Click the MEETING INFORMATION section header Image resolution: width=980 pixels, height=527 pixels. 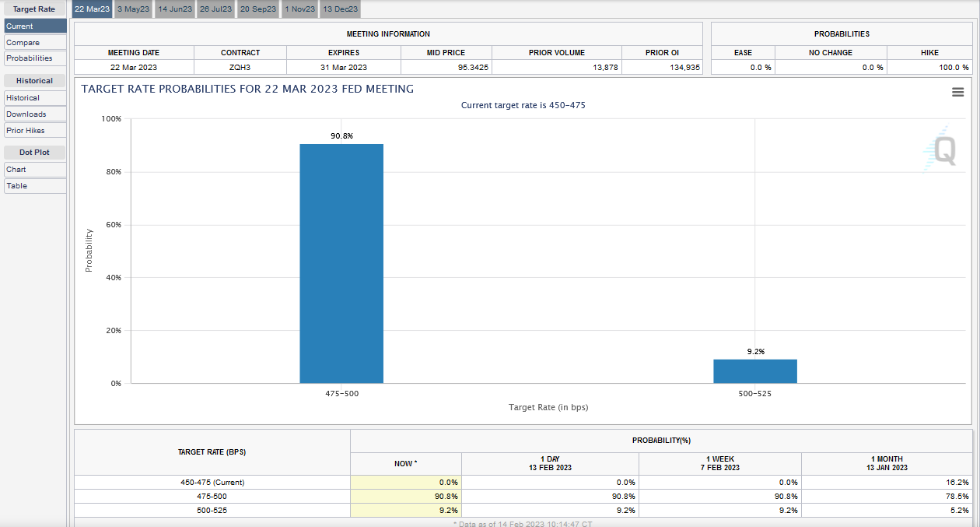[x=388, y=34]
